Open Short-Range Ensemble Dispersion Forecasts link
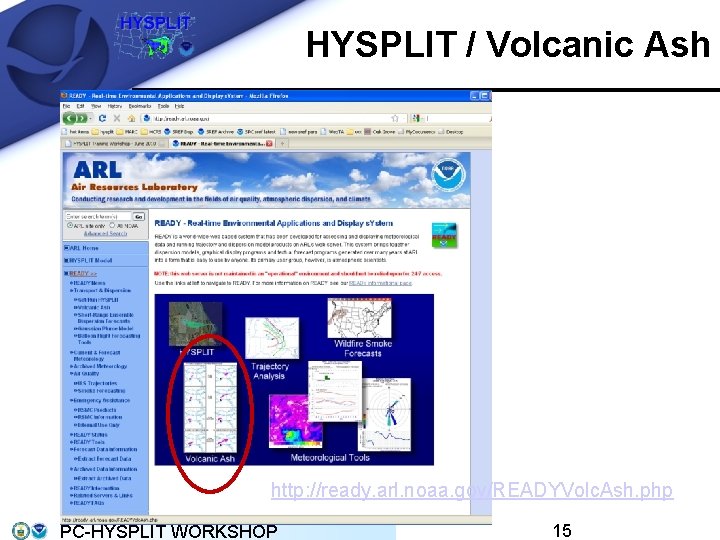This screenshot has width=720, height=540. (x=105, y=318)
